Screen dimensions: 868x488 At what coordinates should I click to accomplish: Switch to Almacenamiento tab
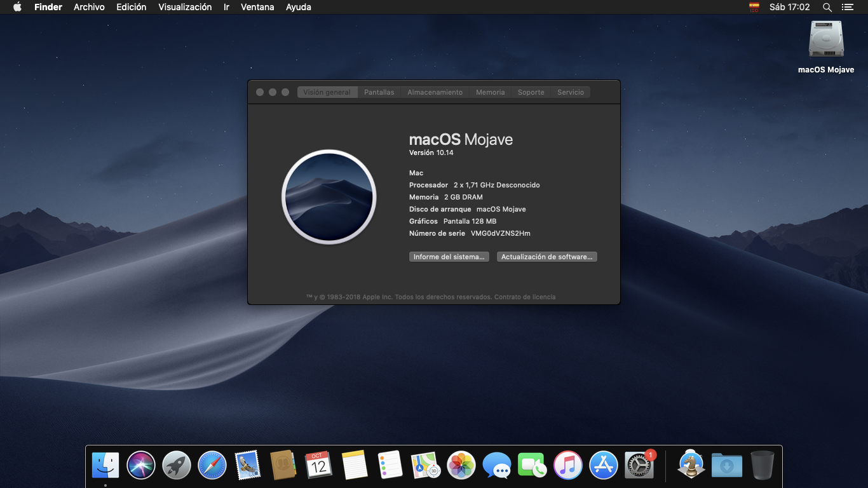435,92
